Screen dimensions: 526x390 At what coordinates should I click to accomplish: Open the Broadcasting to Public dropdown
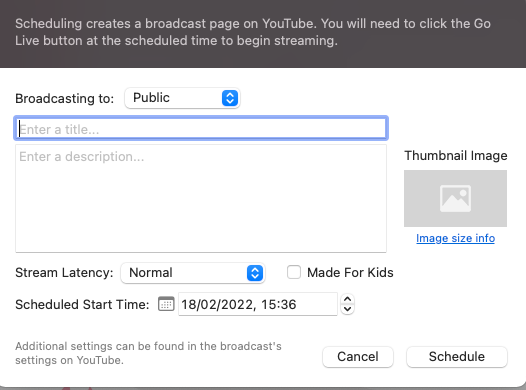click(182, 98)
